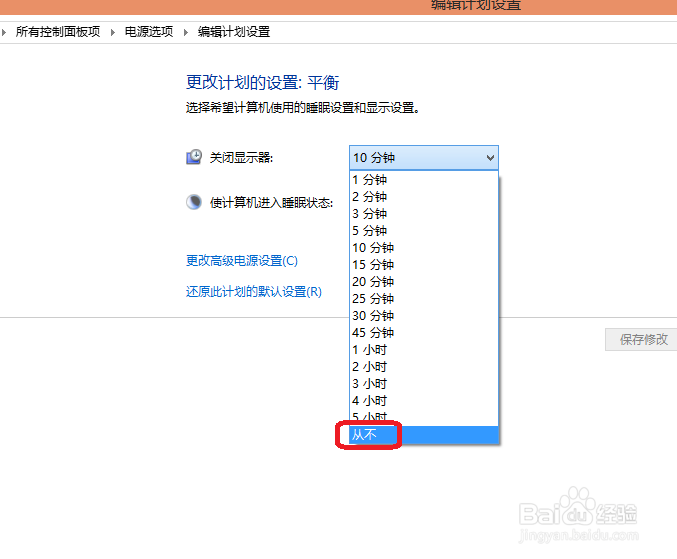The height and width of the screenshot is (559, 677).
Task: Click 还原此计划的默认设置(R) link
Action: tap(254, 292)
